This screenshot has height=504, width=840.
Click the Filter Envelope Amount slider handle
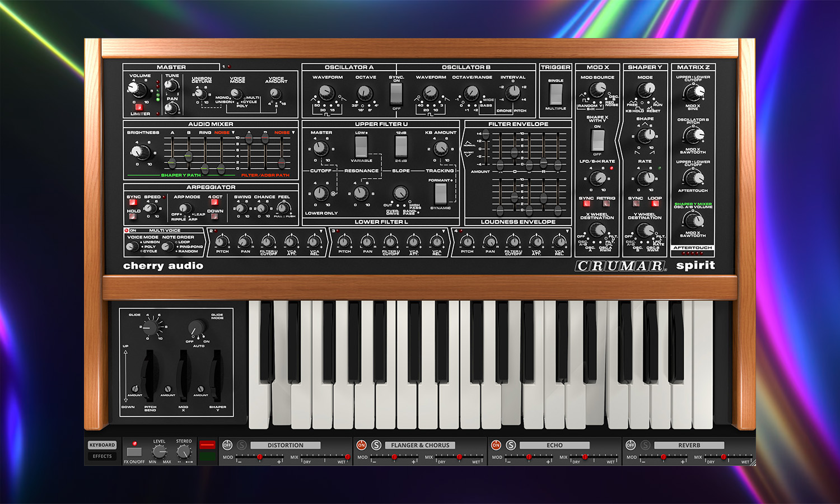(485, 134)
